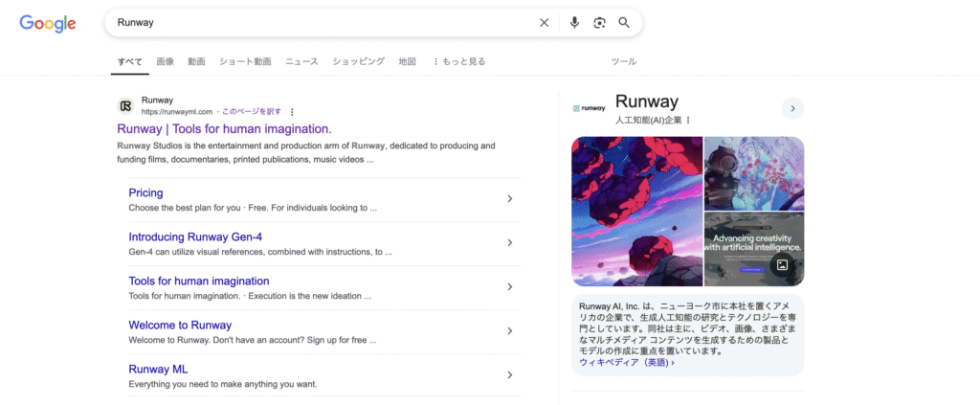Image resolution: width=980 pixels, height=405 pixels.
Task: Click the image gallery icon on thumbnail
Action: pyautogui.click(x=781, y=264)
